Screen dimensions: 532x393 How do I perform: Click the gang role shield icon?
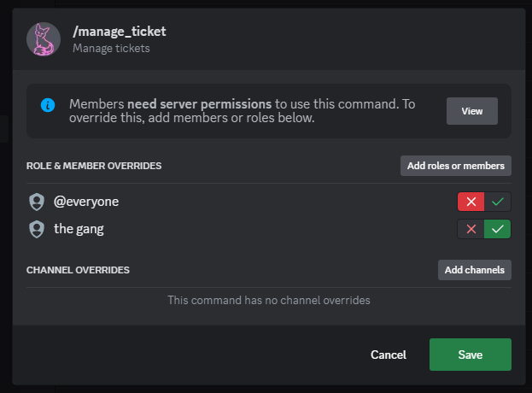coord(37,229)
